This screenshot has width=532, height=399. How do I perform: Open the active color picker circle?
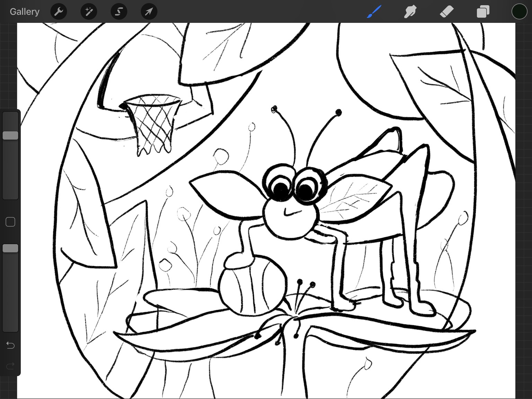pos(519,11)
